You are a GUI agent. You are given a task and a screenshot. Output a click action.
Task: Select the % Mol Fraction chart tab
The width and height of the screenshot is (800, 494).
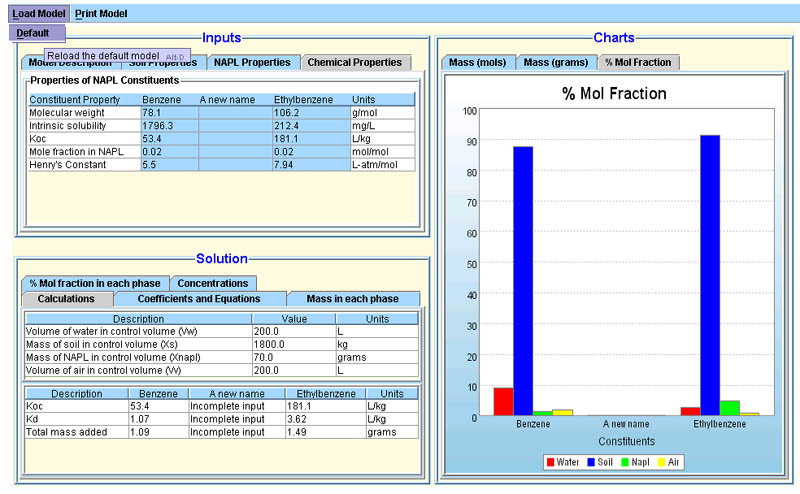pos(637,62)
